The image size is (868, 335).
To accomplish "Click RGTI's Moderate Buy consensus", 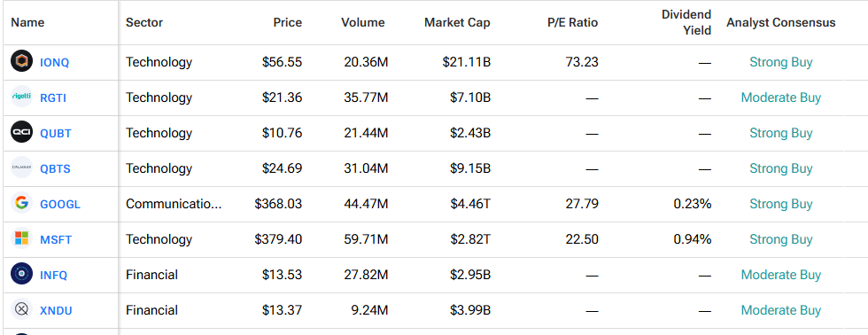I will tap(781, 97).
